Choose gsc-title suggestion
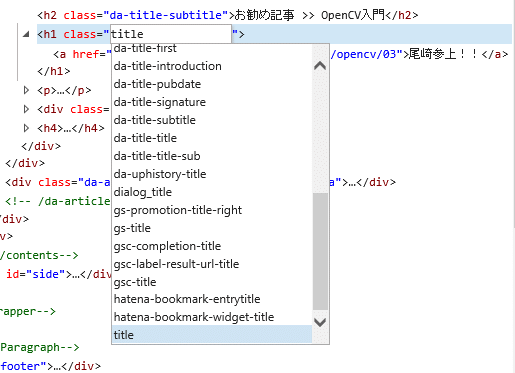 pos(212,282)
